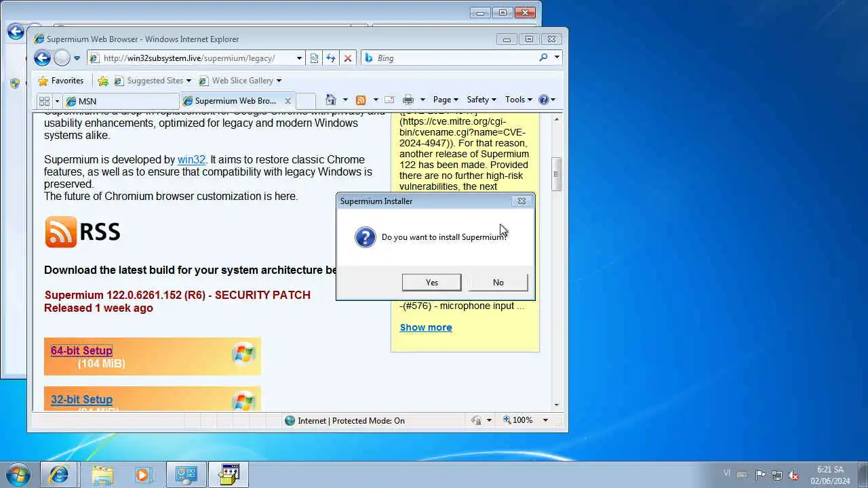Click the Add to Favorites Bar star icon

103,81
